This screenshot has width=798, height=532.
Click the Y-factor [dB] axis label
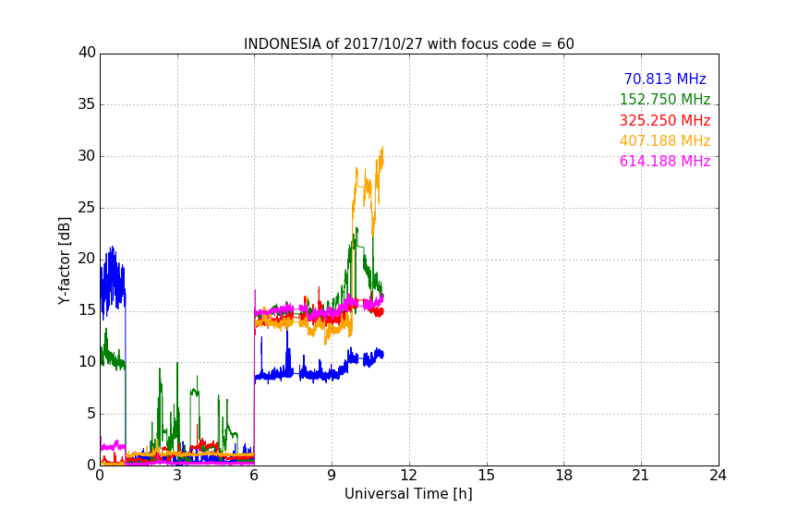(x=64, y=260)
